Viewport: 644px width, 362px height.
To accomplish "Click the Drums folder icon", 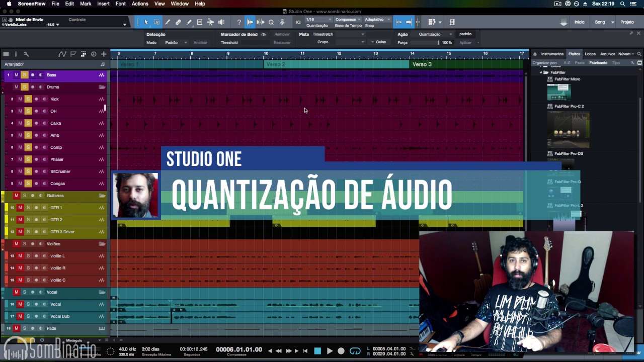I will point(102,87).
